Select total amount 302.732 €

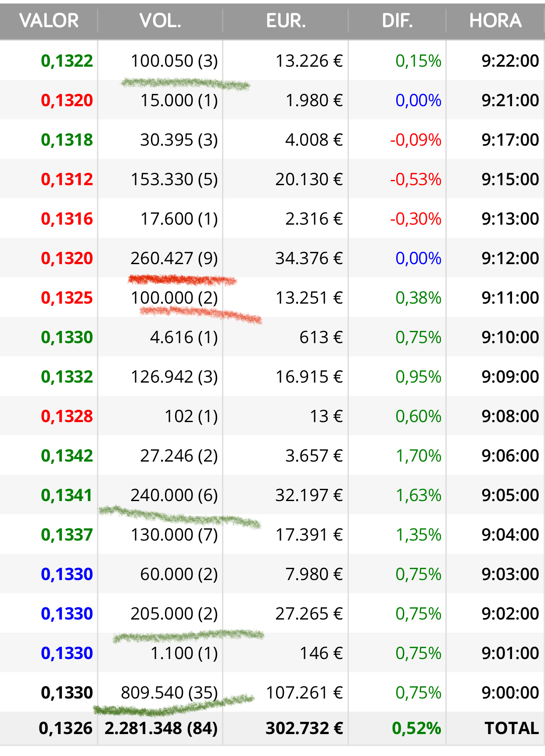click(304, 728)
